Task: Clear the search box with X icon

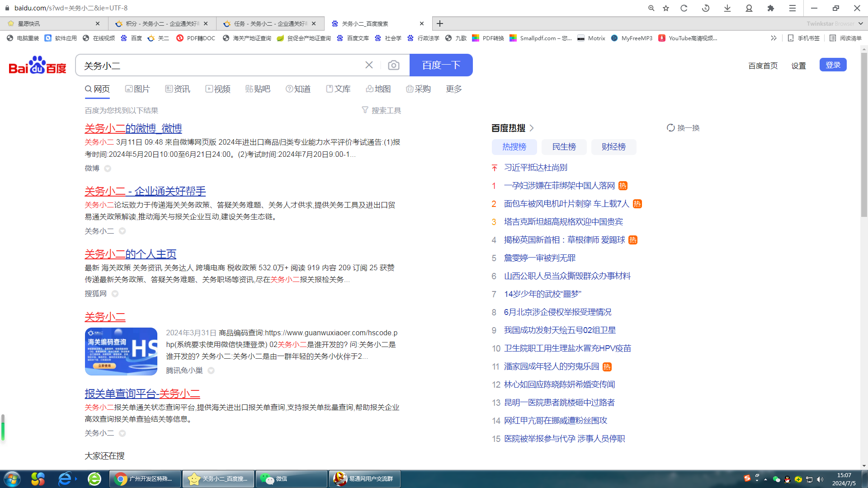Action: click(x=369, y=65)
